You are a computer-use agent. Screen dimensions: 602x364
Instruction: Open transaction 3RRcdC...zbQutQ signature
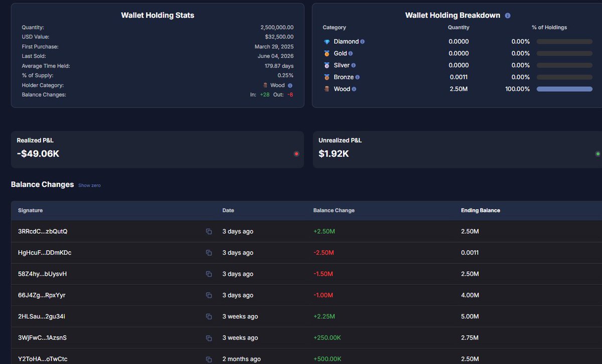43,232
